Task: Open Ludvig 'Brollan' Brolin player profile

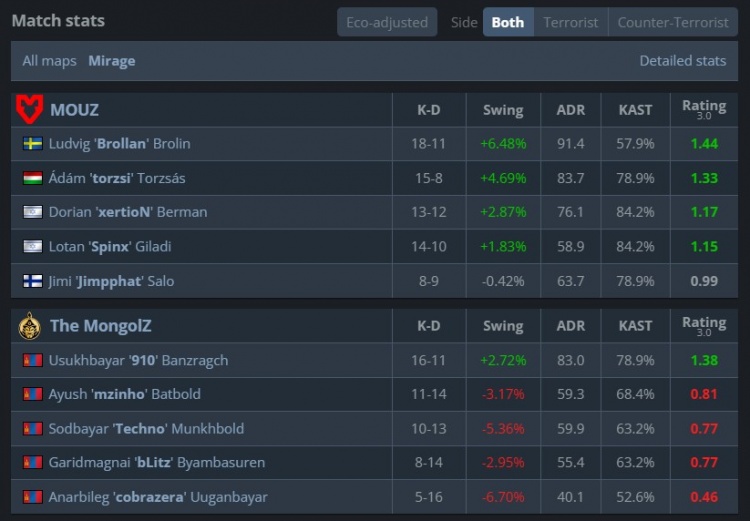Action: (x=119, y=143)
